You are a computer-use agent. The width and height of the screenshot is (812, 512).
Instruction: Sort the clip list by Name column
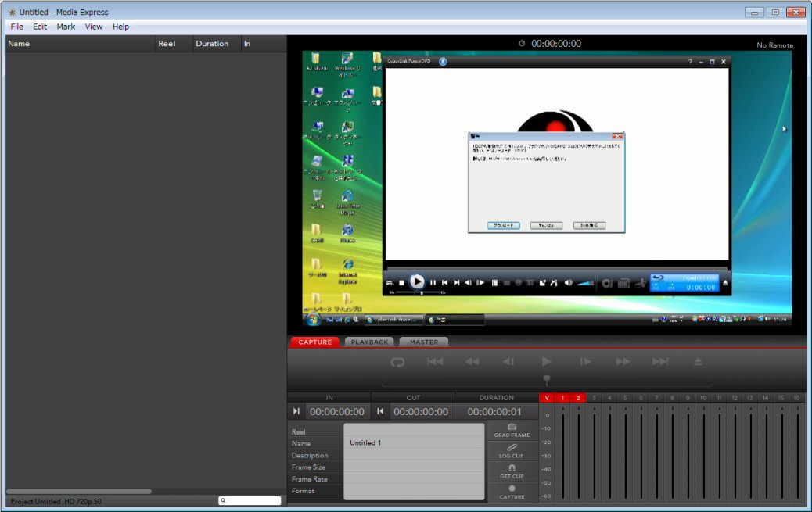click(81, 44)
